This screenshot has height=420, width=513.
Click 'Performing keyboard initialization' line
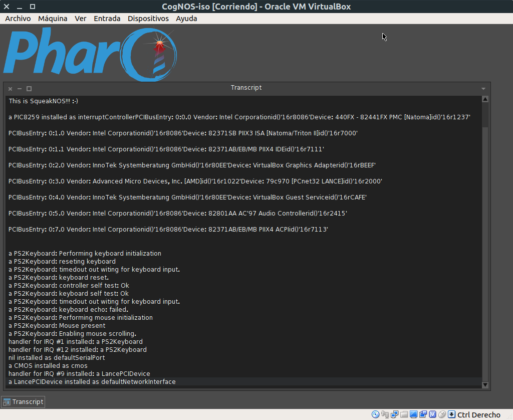pyautogui.click(x=85, y=254)
